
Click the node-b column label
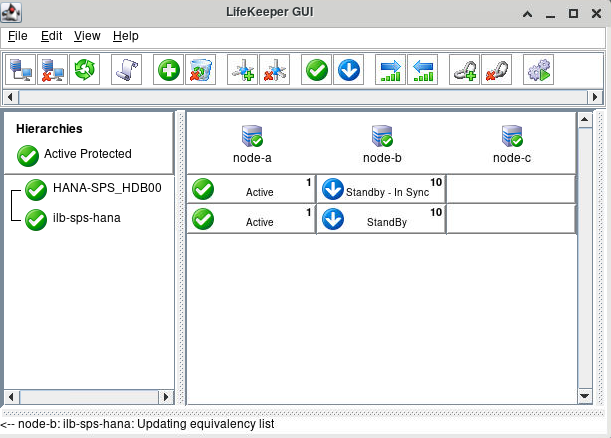(382, 158)
